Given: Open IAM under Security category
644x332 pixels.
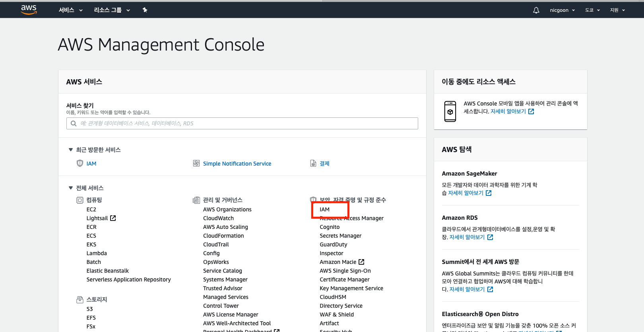Looking at the screenshot, I should 324,209.
